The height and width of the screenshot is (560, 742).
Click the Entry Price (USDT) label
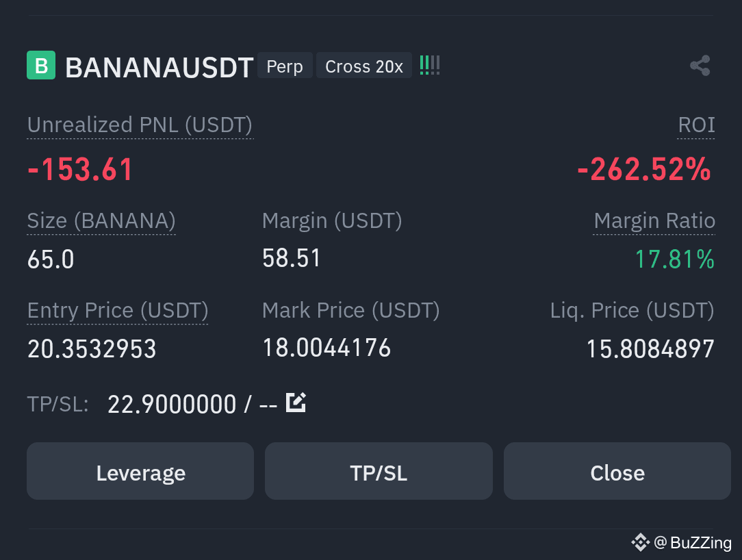point(118,311)
